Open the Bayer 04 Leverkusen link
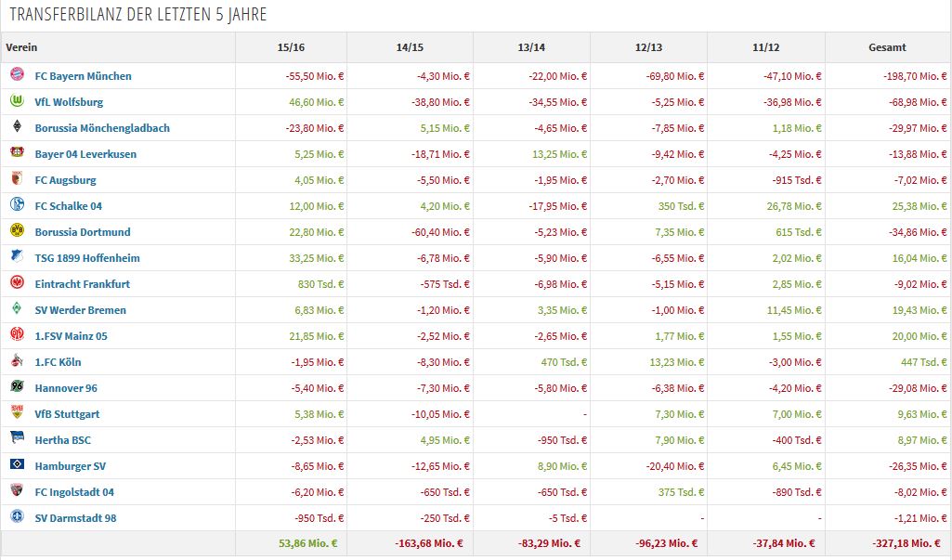Screen dimensions: 952x560 pos(85,154)
